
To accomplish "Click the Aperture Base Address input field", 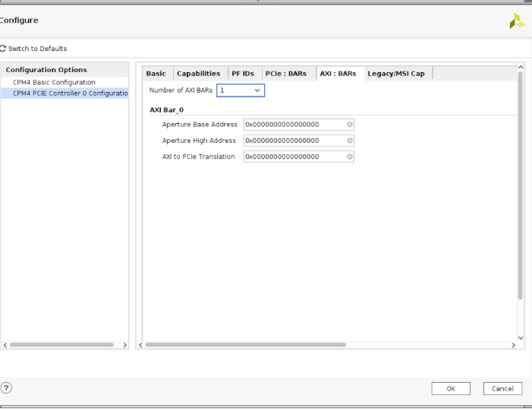I will click(299, 125).
